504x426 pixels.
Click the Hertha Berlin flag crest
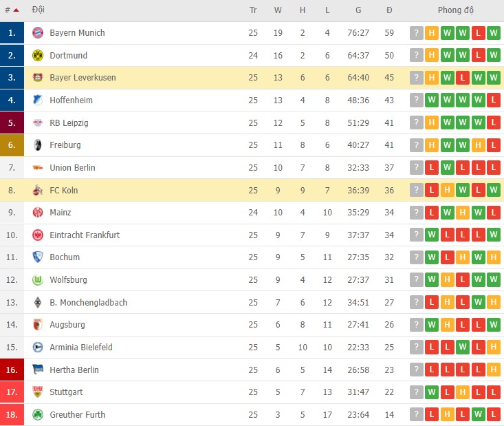click(37, 370)
